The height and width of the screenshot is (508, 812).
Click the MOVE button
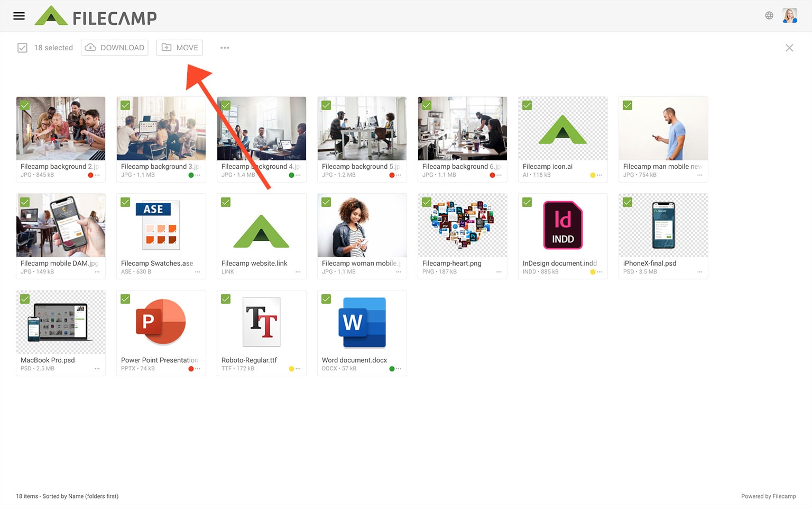180,48
